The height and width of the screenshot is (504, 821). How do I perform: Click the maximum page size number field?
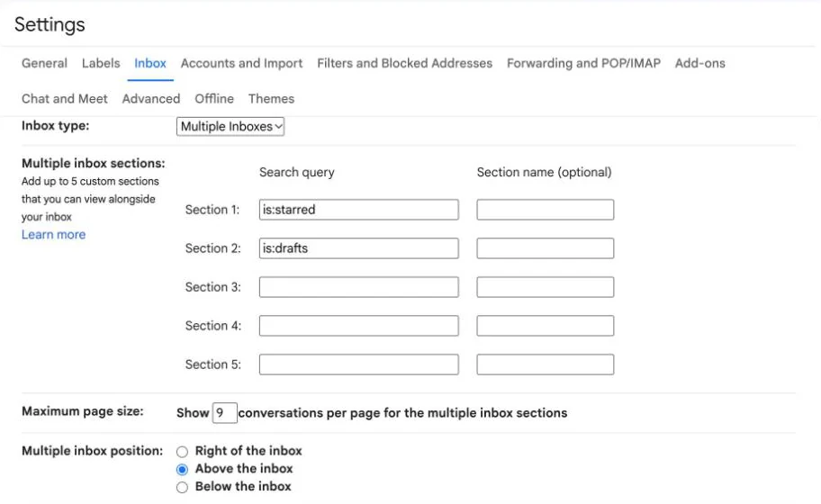click(x=225, y=413)
